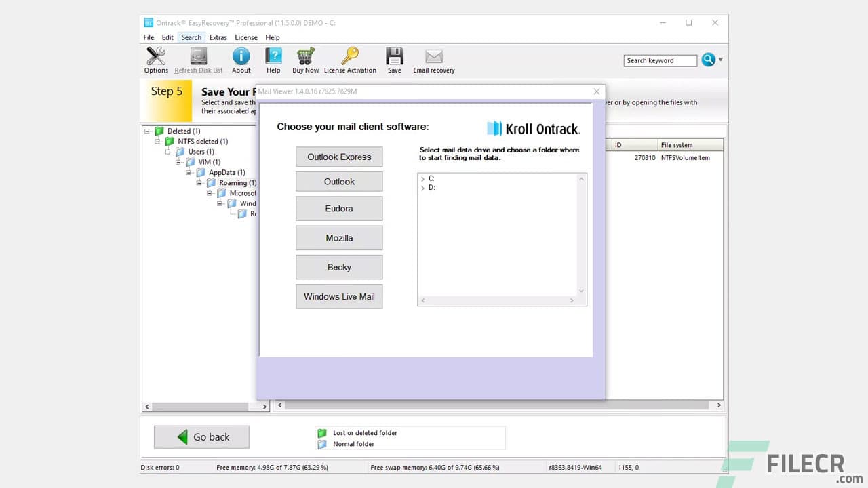Click the Go back button

point(201,436)
